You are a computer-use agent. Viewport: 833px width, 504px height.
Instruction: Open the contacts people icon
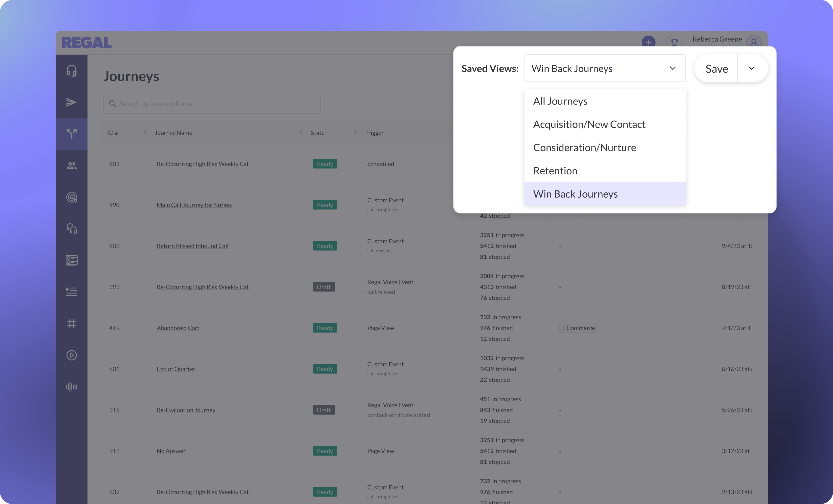tap(71, 166)
